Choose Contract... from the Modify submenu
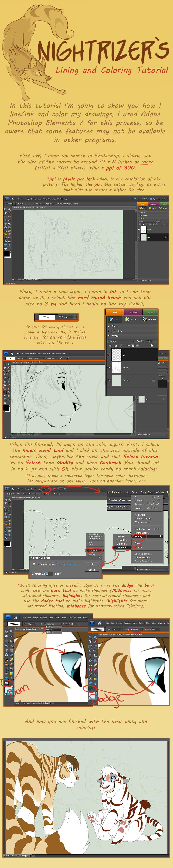 click(122, 547)
